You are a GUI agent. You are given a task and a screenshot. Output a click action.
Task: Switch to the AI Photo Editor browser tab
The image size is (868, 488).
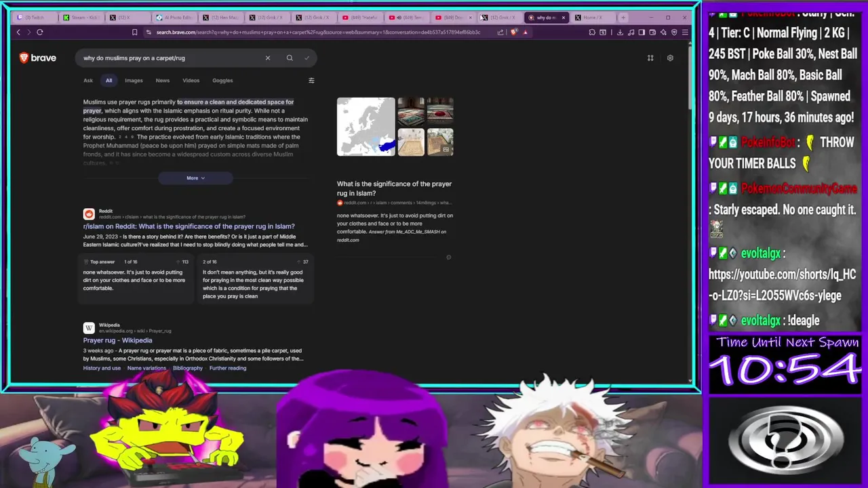[x=174, y=18]
